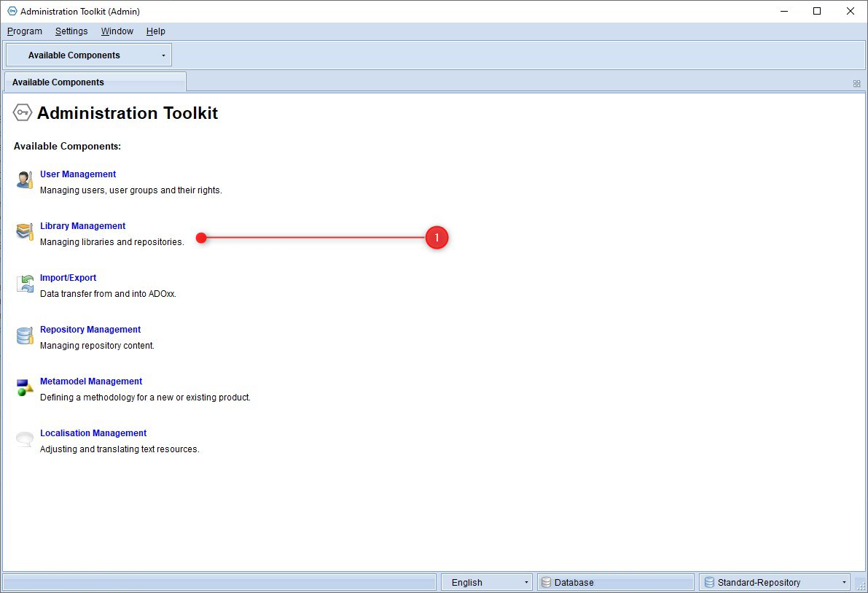Open the Standard-Repository dropdown
The width and height of the screenshot is (868, 593).
coord(775,583)
